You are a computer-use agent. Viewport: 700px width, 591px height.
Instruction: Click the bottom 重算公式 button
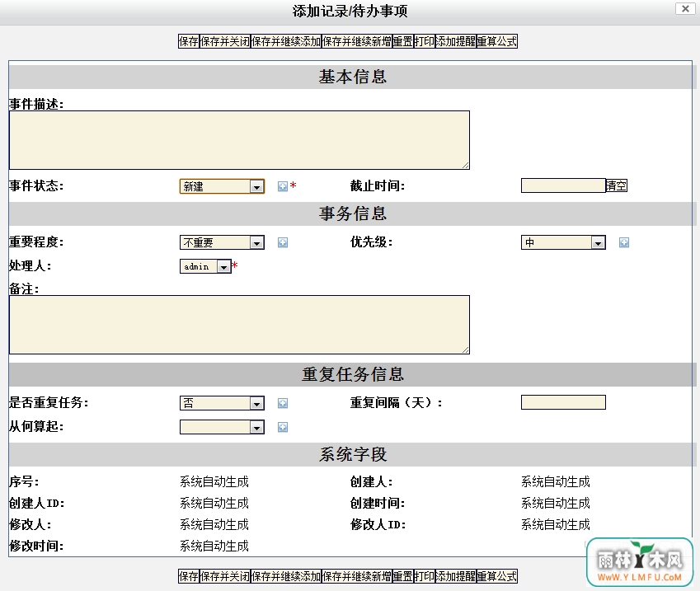[497, 576]
